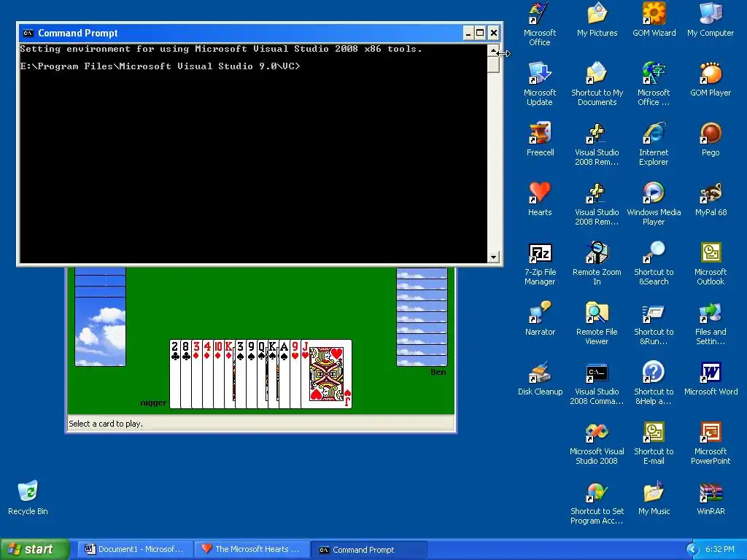Click Command Prompt scrollbar down arrow
The image size is (747, 560).
[494, 257]
